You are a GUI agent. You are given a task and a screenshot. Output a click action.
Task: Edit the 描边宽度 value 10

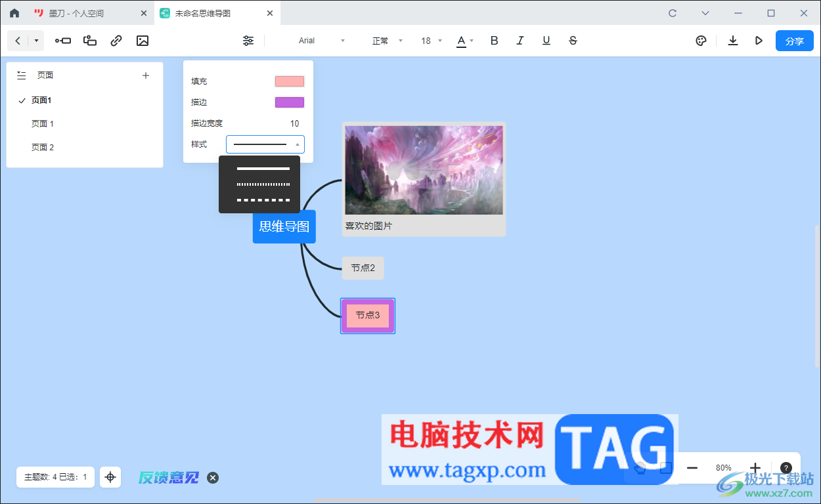(x=294, y=123)
